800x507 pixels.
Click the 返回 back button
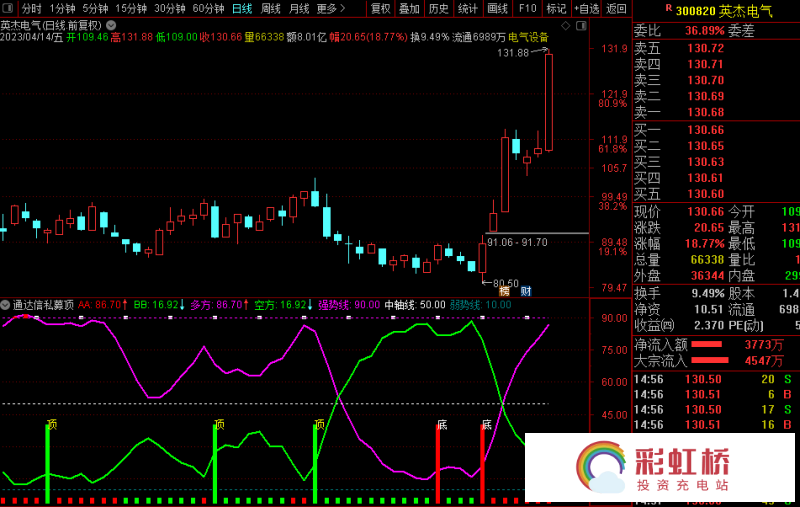click(616, 9)
